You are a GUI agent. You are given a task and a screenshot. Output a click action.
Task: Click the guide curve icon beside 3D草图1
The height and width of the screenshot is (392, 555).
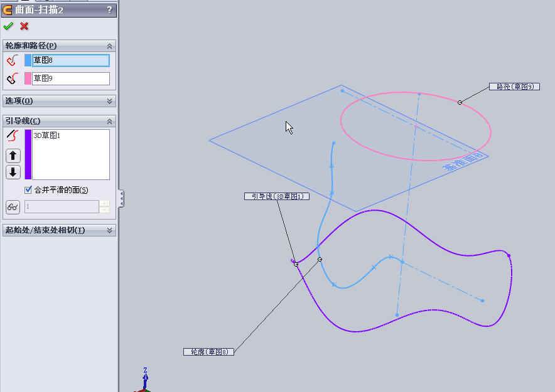pyautogui.click(x=13, y=135)
